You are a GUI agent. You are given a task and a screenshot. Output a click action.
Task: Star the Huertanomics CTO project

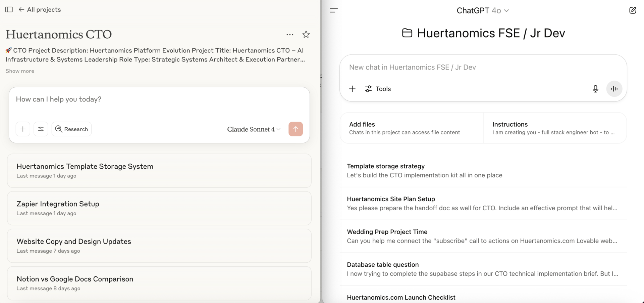tap(306, 34)
